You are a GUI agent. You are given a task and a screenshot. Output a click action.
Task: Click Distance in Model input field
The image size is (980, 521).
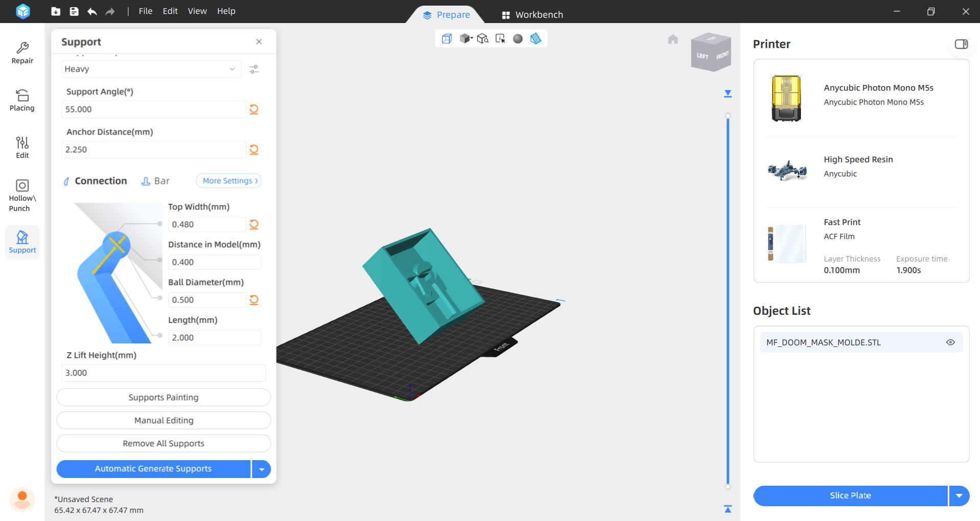215,262
